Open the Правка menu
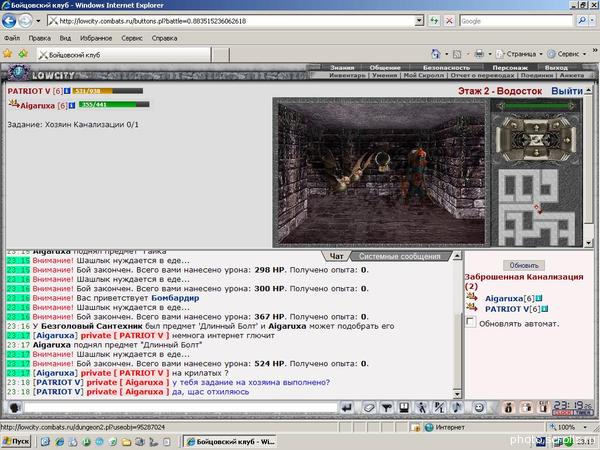The width and height of the screenshot is (600, 450). coord(39,38)
